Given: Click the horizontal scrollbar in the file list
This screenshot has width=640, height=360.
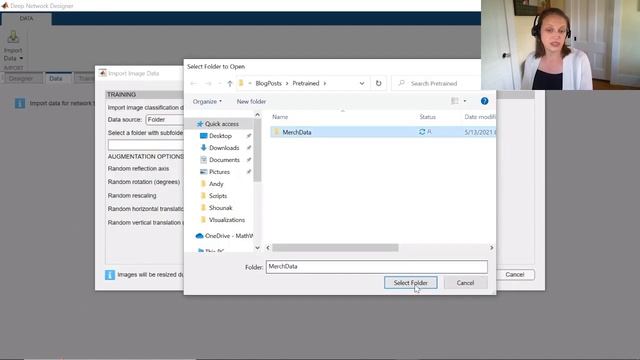Looking at the screenshot, I should tap(335, 248).
